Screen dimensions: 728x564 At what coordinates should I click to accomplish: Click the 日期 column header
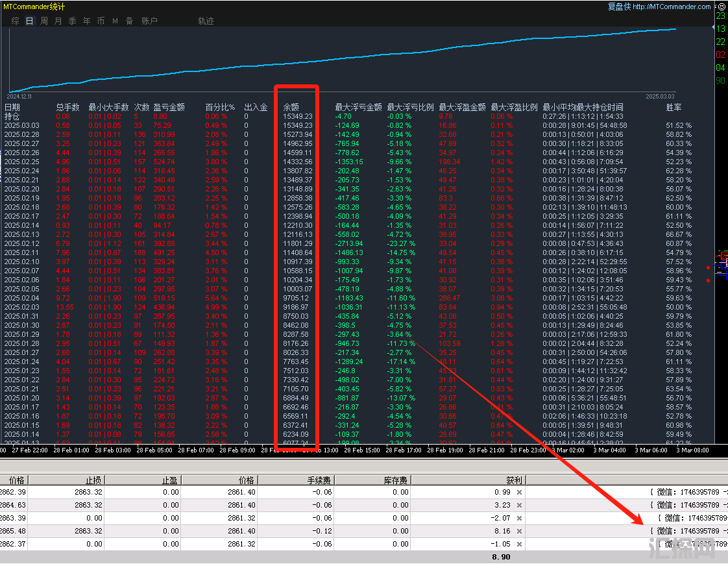point(12,107)
